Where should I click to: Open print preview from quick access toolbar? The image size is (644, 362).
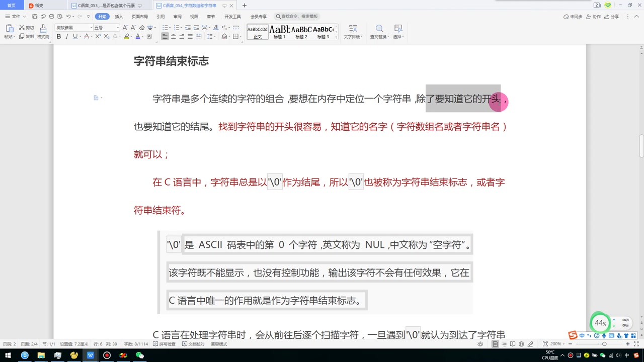[x=59, y=17]
